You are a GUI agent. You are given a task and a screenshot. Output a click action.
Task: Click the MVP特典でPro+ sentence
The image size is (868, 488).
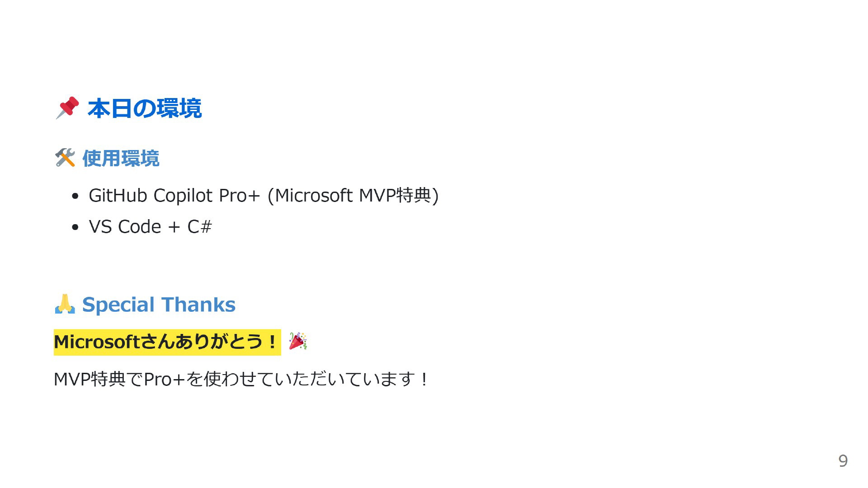coord(241,379)
